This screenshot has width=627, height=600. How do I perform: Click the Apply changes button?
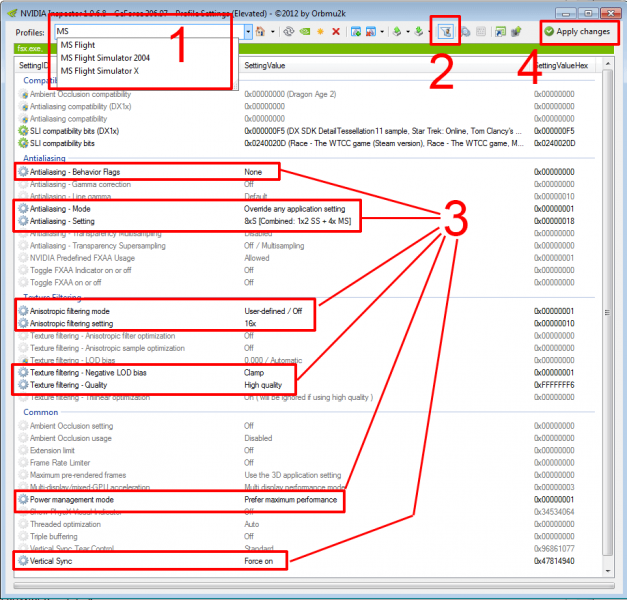tap(577, 31)
